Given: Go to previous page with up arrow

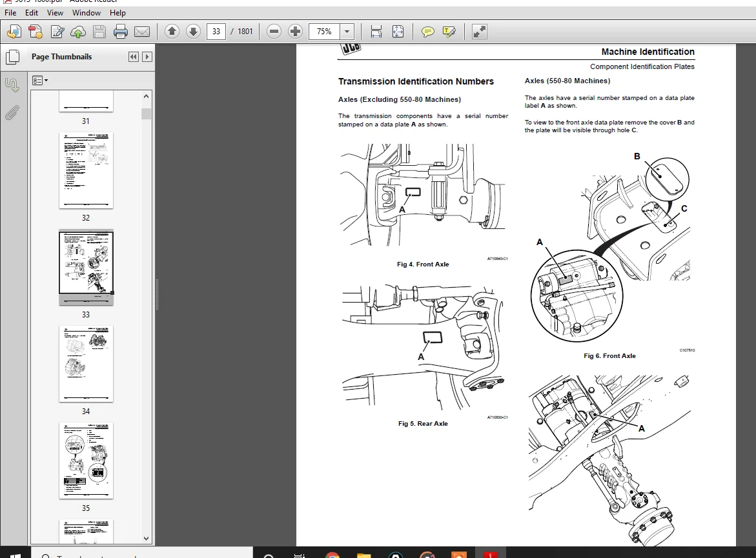Looking at the screenshot, I should coord(172,32).
